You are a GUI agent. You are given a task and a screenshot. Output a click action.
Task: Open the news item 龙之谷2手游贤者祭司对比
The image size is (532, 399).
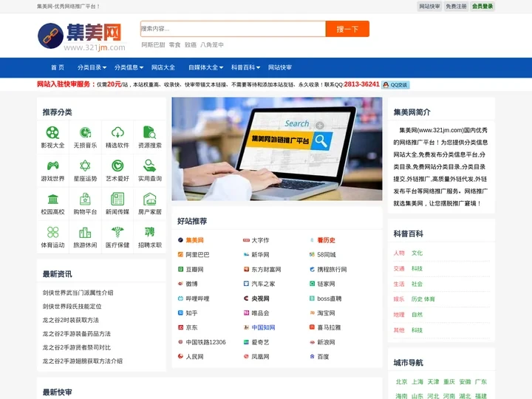77,347
